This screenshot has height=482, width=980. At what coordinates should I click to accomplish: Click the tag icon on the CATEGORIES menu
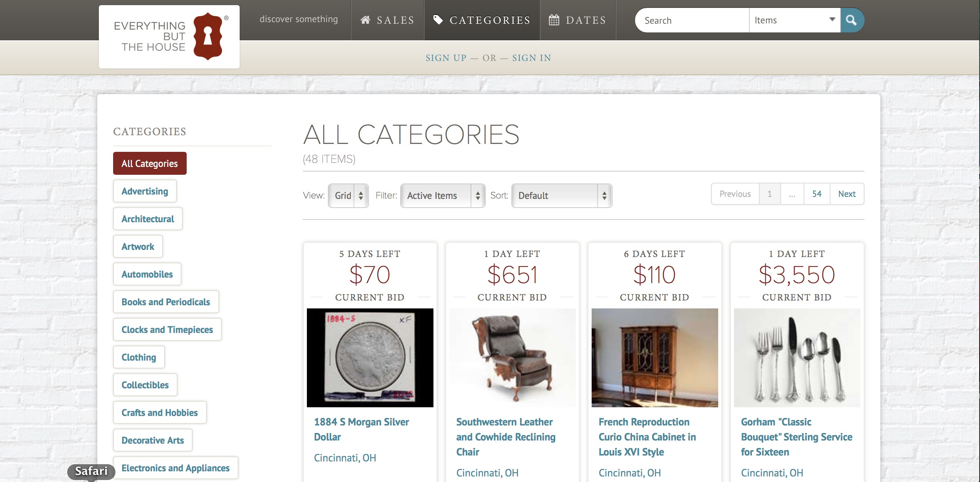tap(438, 20)
